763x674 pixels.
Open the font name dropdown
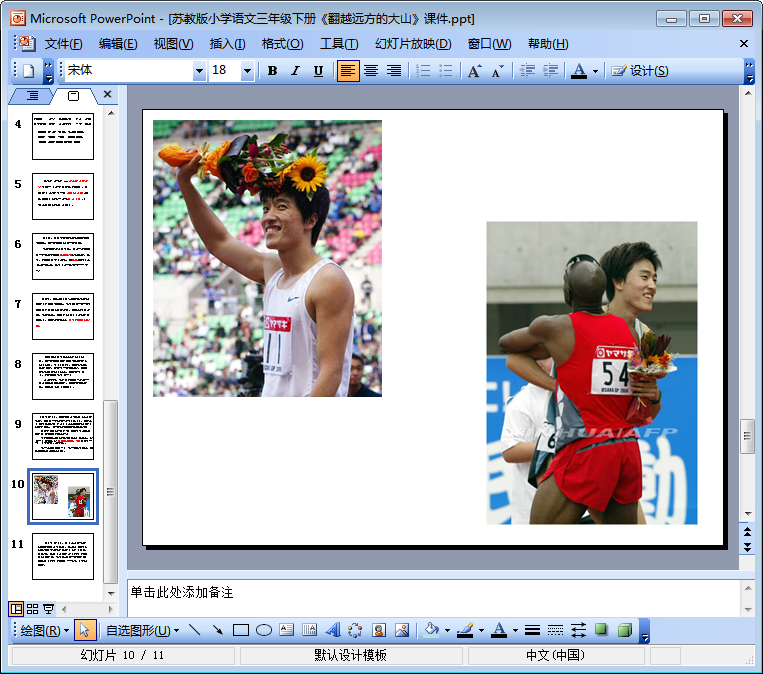tap(199, 71)
